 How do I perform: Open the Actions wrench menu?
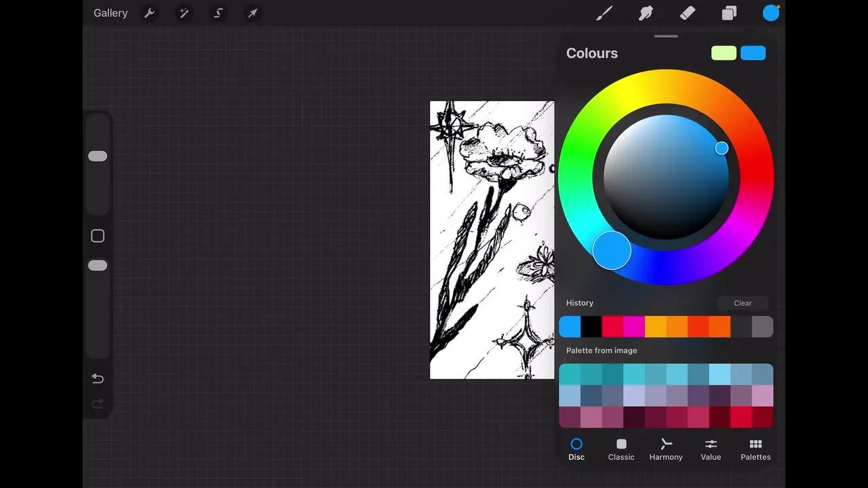point(150,14)
